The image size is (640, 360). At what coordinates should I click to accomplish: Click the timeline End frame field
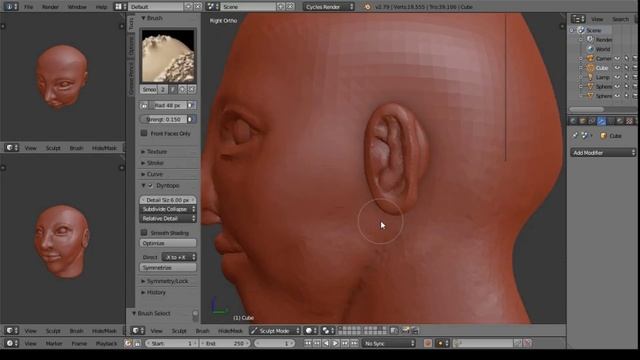[225, 343]
